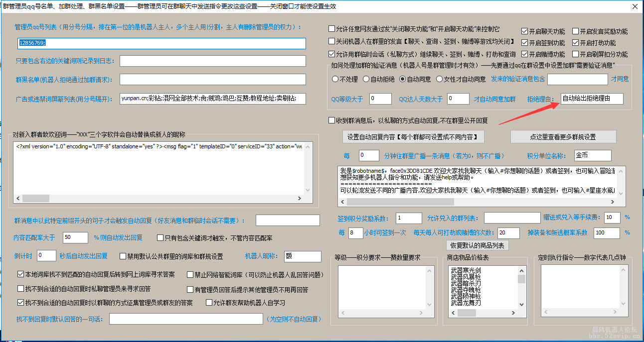Image resolution: width=644 pixels, height=342 pixels.
Task: Click the 拒绝理由 input field
Action: pos(592,99)
